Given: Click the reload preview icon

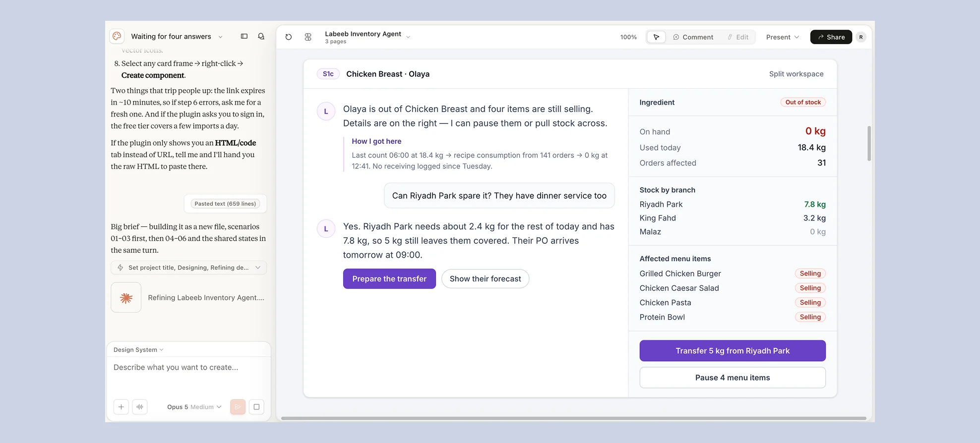Looking at the screenshot, I should pyautogui.click(x=289, y=37).
